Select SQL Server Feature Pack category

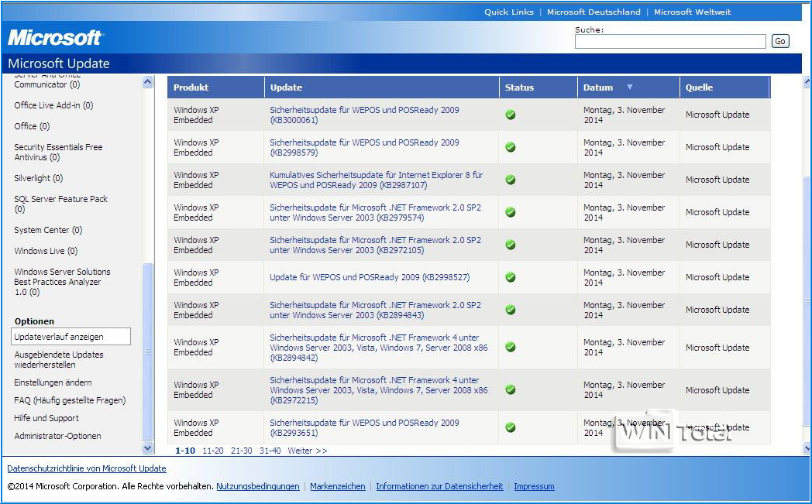click(60, 204)
